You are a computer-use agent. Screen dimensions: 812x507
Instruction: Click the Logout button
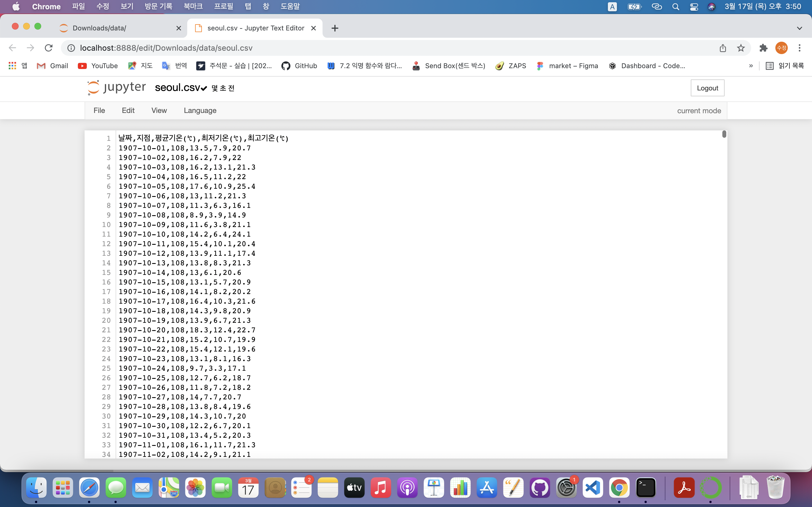coord(707,88)
